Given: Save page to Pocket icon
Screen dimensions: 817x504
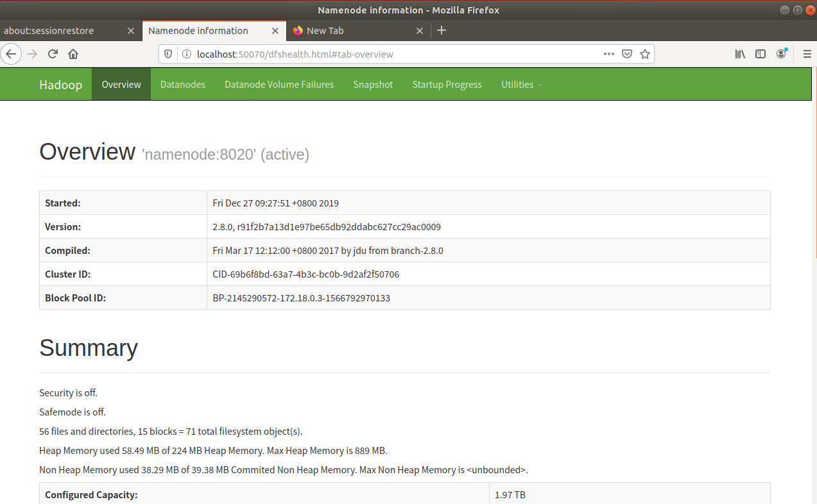Looking at the screenshot, I should [x=627, y=54].
